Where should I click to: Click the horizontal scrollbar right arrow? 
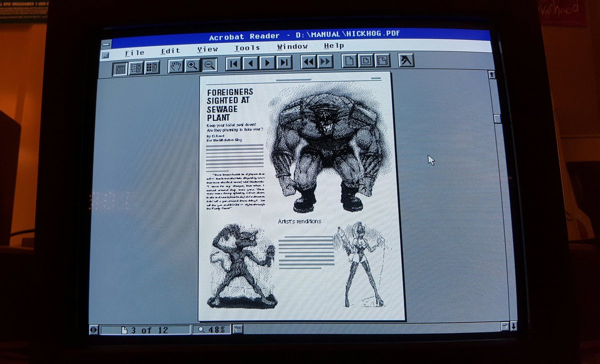tap(505, 326)
